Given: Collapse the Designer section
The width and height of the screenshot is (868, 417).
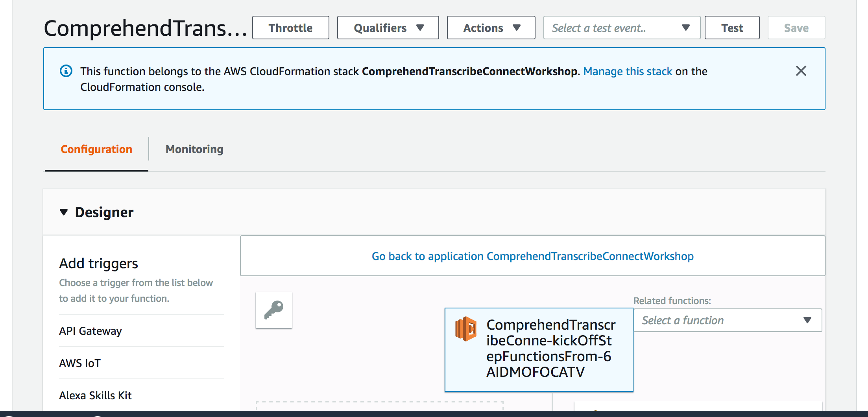Looking at the screenshot, I should (64, 212).
